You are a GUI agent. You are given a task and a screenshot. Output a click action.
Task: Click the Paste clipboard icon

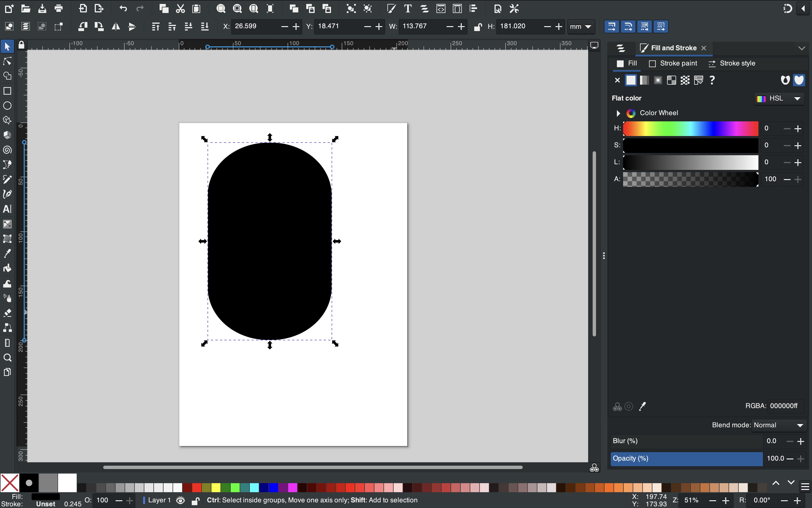196,9
